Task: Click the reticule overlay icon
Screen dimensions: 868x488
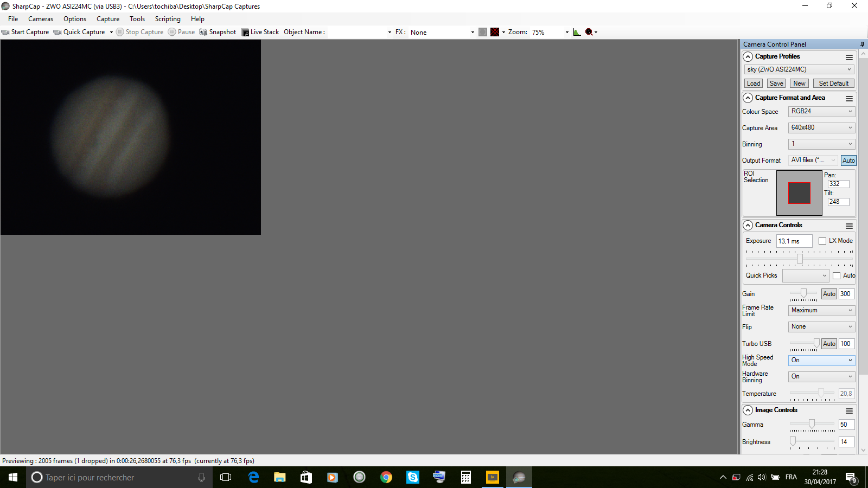Action: coord(495,32)
